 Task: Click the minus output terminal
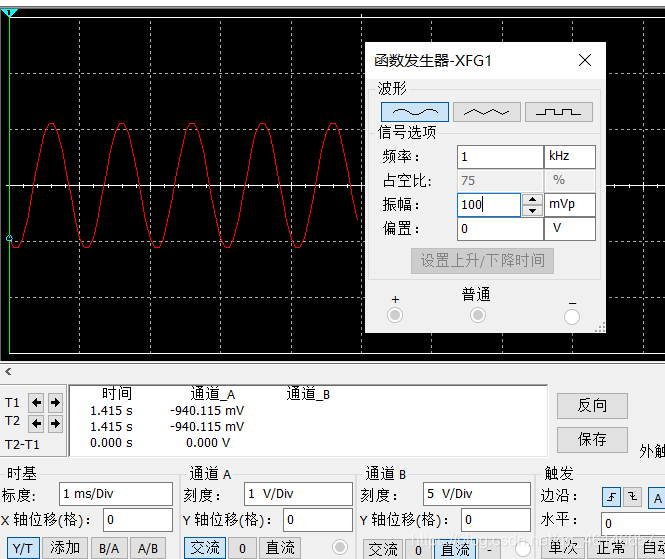click(572, 316)
